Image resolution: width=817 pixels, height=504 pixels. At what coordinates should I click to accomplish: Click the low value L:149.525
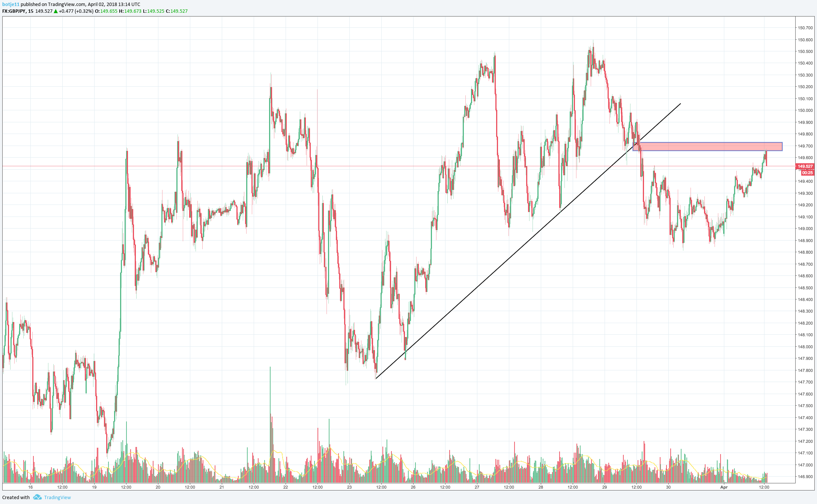tap(153, 11)
